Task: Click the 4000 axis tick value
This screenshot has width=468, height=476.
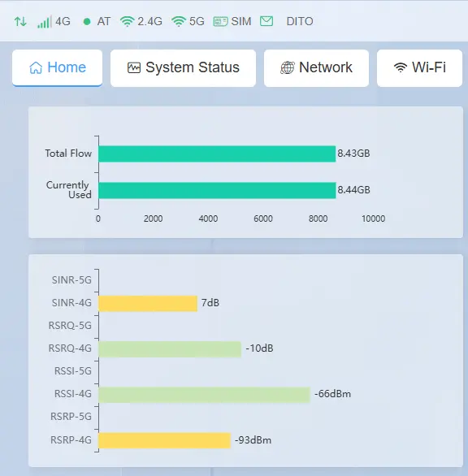Action: 208,219
